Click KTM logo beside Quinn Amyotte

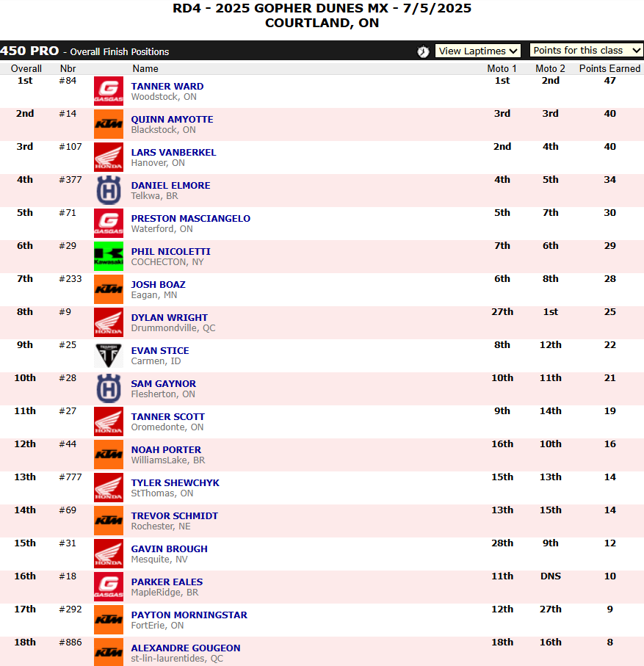(109, 124)
